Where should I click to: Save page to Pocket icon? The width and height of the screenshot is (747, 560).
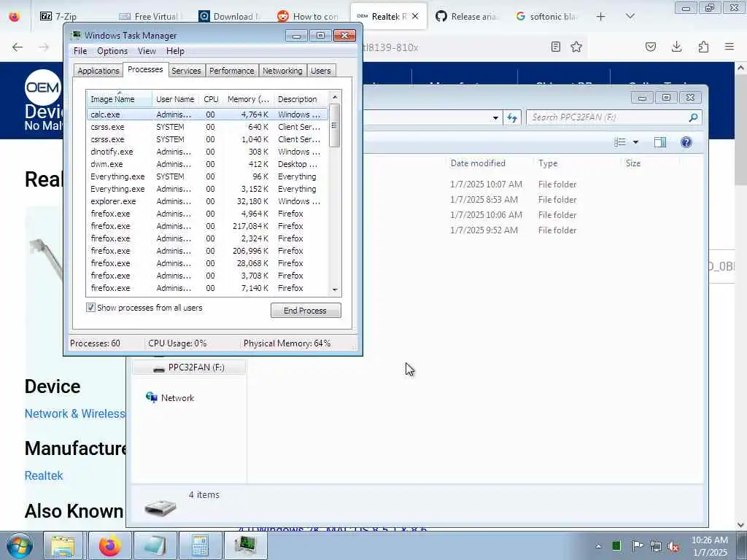click(651, 47)
